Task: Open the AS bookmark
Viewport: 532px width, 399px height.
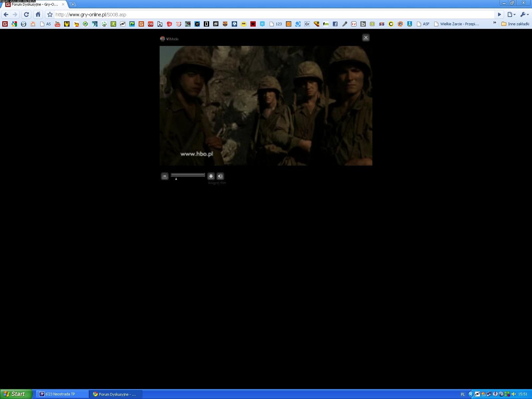Action: 46,24
